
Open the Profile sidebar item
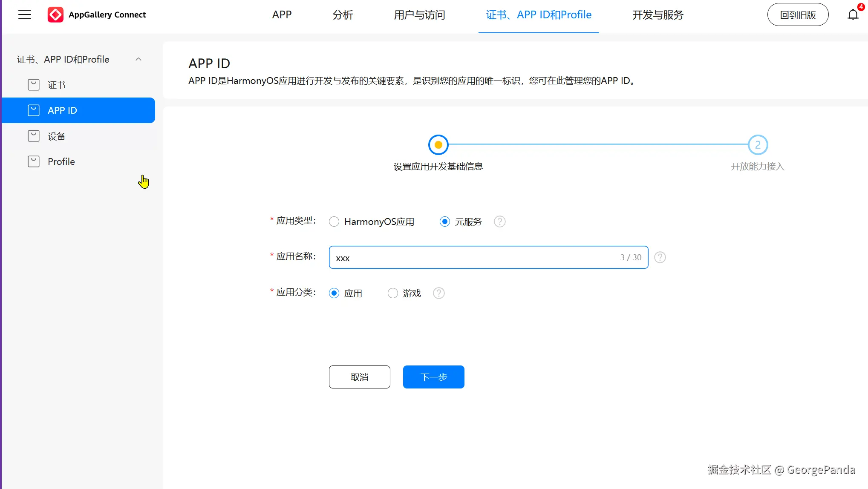(61, 161)
